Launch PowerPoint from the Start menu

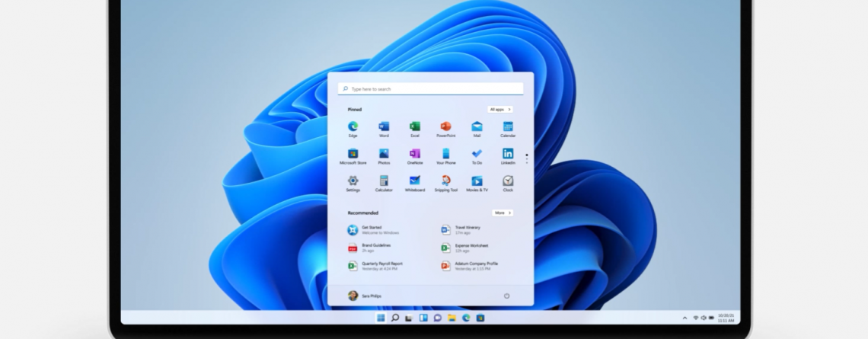[x=445, y=126]
